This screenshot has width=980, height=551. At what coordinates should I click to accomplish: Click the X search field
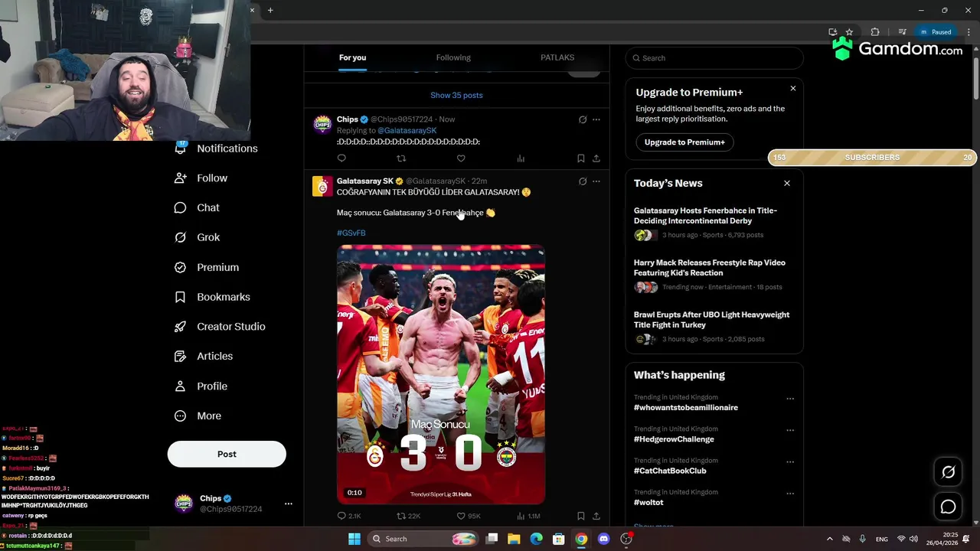point(714,58)
